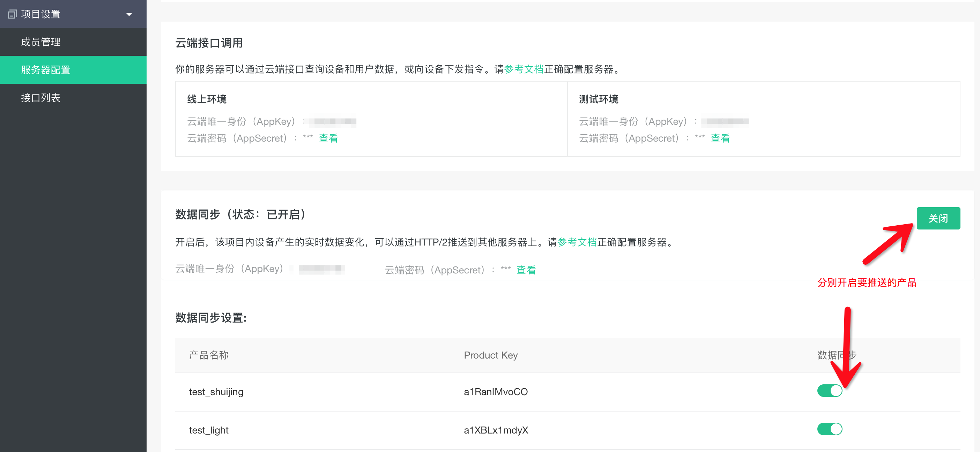980x452 pixels.
Task: Collapse the 项目设置 dropdown arrow
Action: (129, 14)
